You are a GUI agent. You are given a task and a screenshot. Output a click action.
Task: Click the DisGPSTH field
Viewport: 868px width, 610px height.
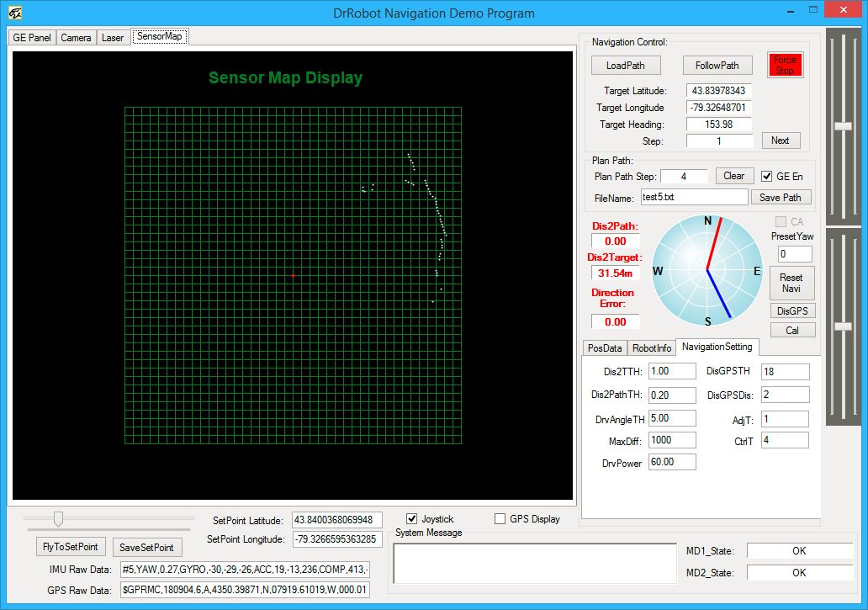click(785, 371)
